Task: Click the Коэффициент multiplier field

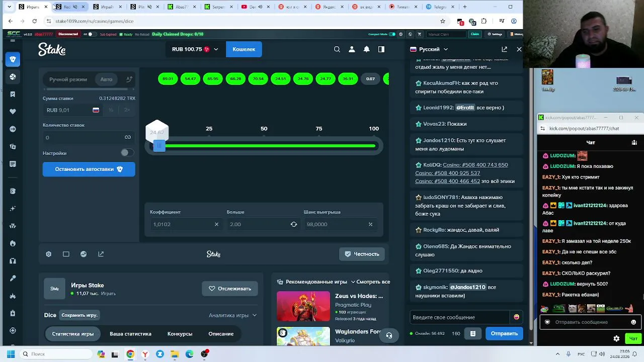Action: [x=185, y=224]
